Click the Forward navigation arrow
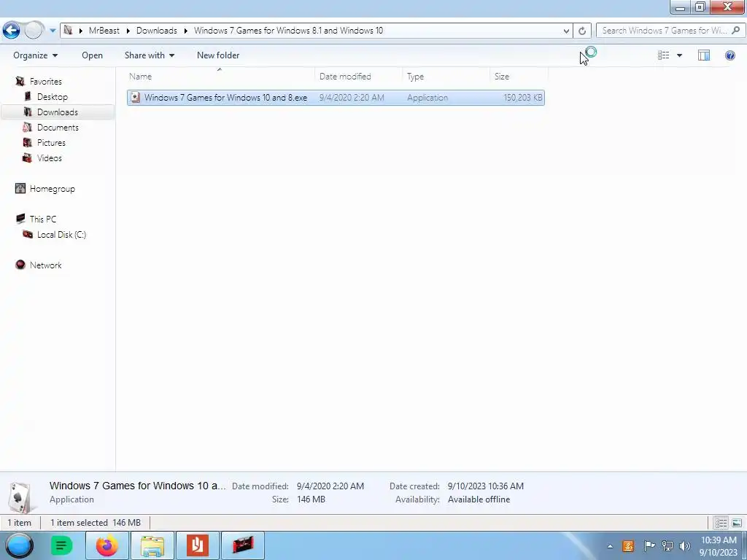747x560 pixels. pyautogui.click(x=34, y=31)
